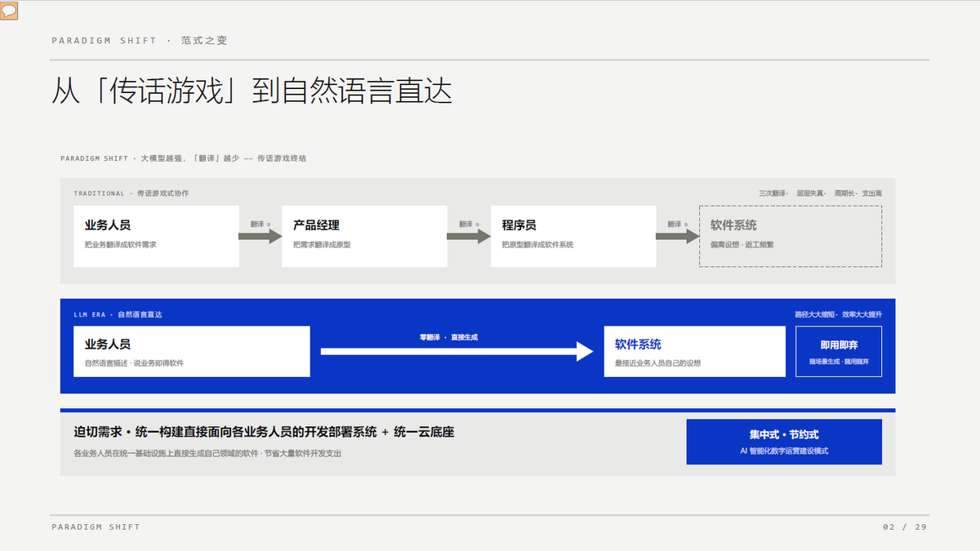The image size is (980, 551).
Task: Click the text '把需求翻译成原型'
Action: [322, 245]
